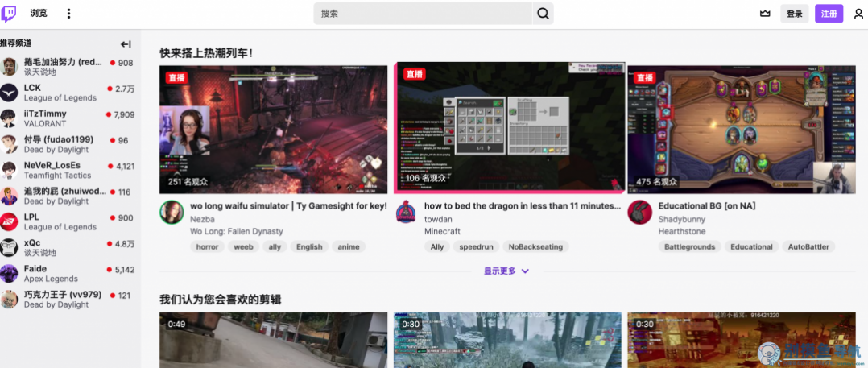Select the weeb tag
This screenshot has width=868, height=368.
243,246
